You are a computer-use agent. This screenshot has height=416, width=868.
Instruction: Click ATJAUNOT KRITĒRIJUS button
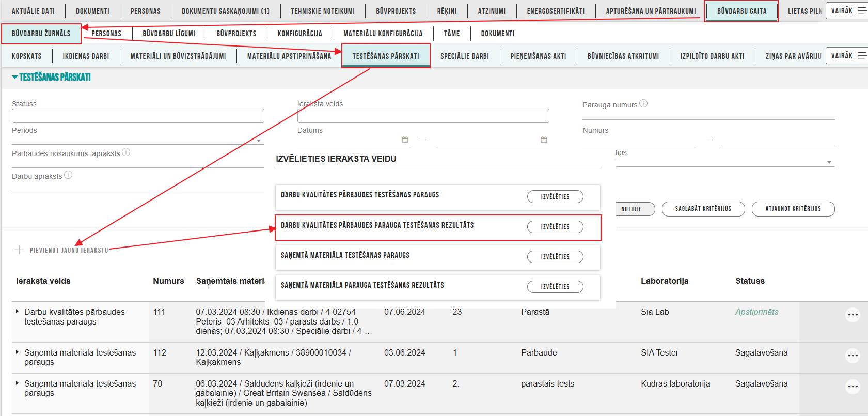click(793, 209)
